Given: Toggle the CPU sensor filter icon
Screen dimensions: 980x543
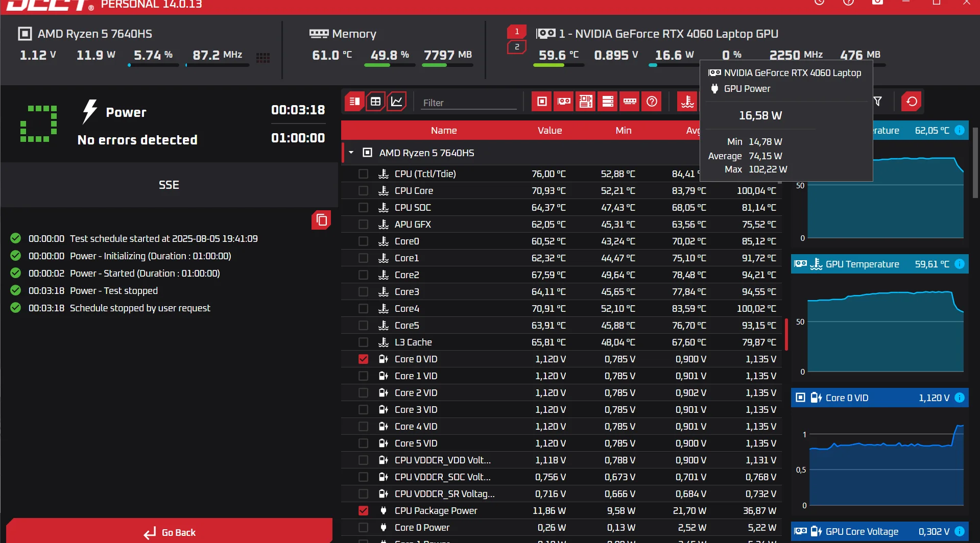Looking at the screenshot, I should click(x=542, y=102).
